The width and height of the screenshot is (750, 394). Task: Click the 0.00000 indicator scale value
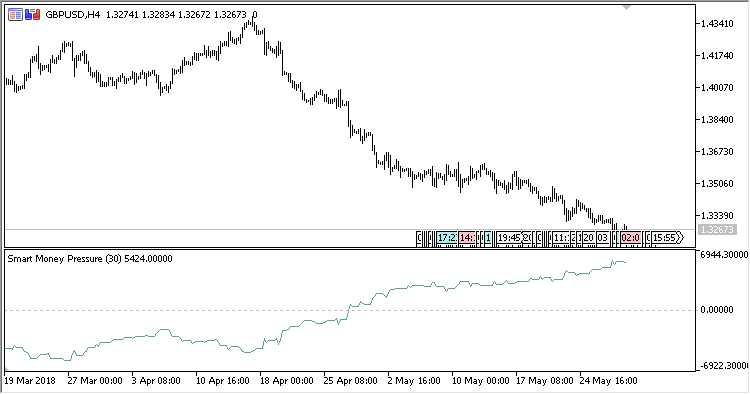pos(717,310)
